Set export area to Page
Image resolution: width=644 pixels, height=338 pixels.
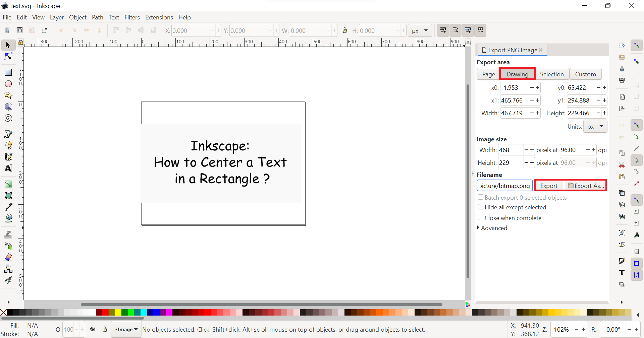click(x=488, y=74)
